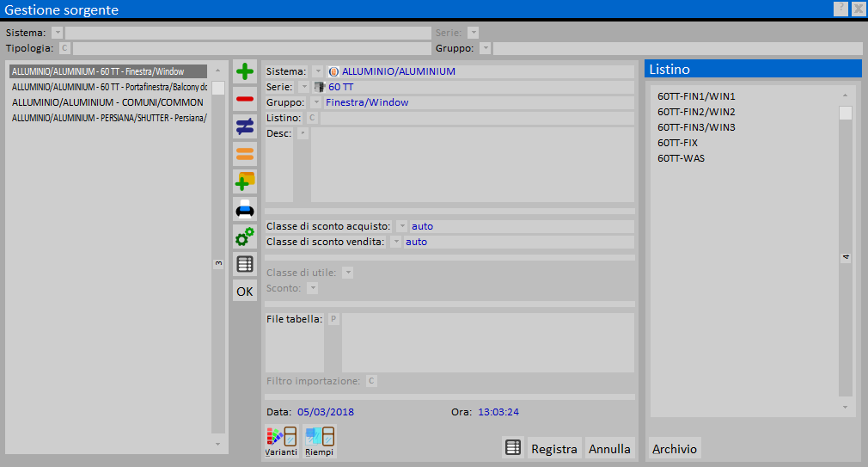868x467 pixels.
Task: Open form Sistema dropdown arrow
Action: click(317, 71)
